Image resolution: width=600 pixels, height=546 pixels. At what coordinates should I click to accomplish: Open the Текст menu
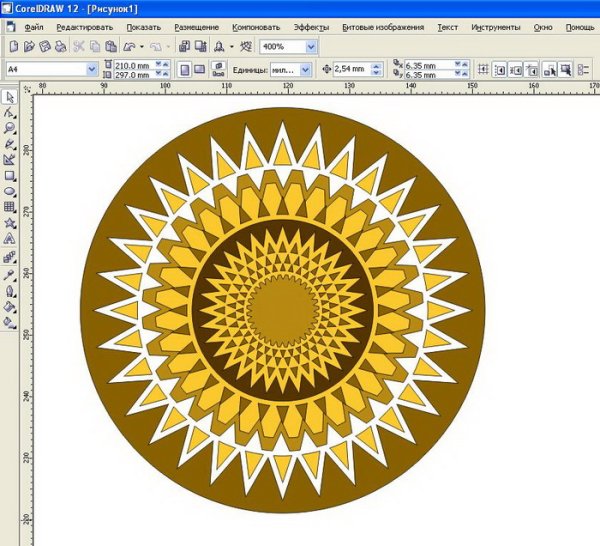pos(447,27)
